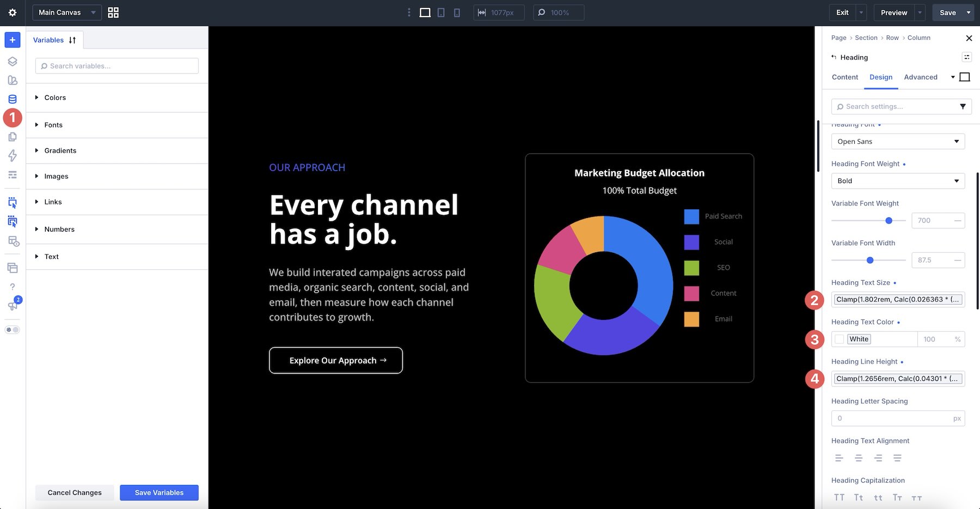Open the Main Canvas dropdown
The height and width of the screenshot is (509, 980).
67,13
